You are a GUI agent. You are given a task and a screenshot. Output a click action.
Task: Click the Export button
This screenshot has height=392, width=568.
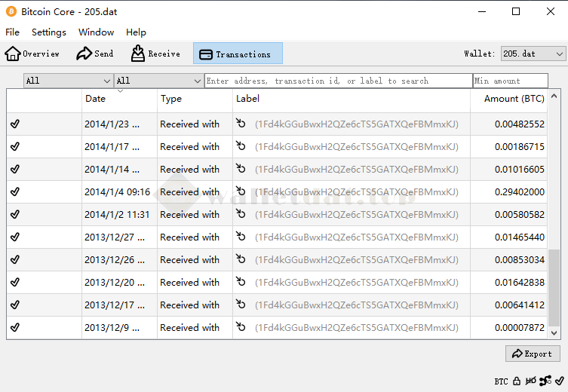click(533, 354)
